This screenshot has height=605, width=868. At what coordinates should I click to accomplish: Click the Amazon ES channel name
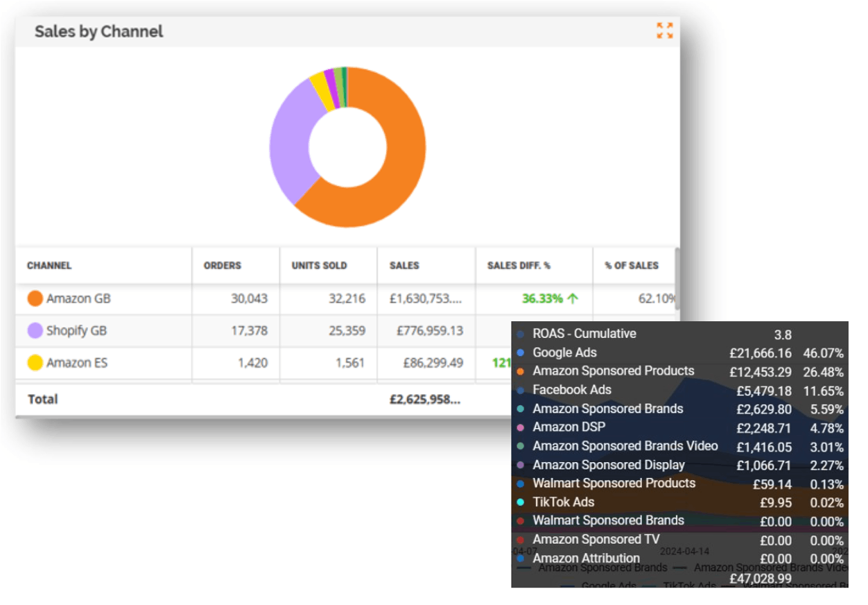tap(77, 363)
